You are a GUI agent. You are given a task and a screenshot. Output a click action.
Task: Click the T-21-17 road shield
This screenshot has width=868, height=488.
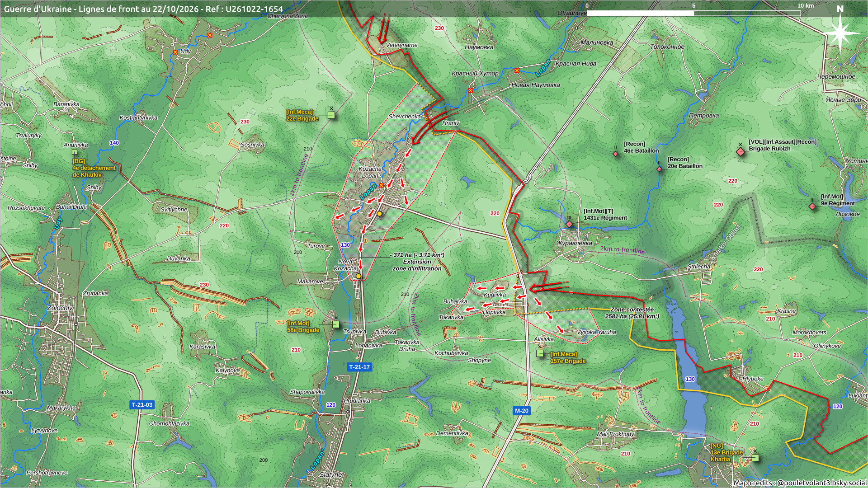[359, 367]
